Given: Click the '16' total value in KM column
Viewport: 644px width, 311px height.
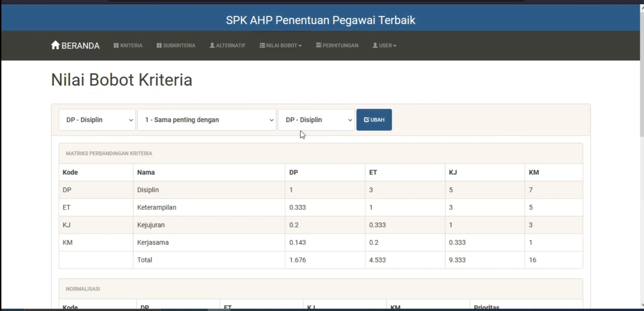Looking at the screenshot, I should pyautogui.click(x=533, y=260).
